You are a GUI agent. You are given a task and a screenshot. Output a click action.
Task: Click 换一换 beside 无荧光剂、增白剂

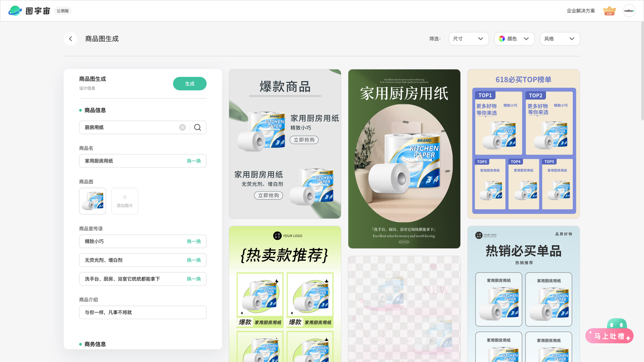coord(194,260)
